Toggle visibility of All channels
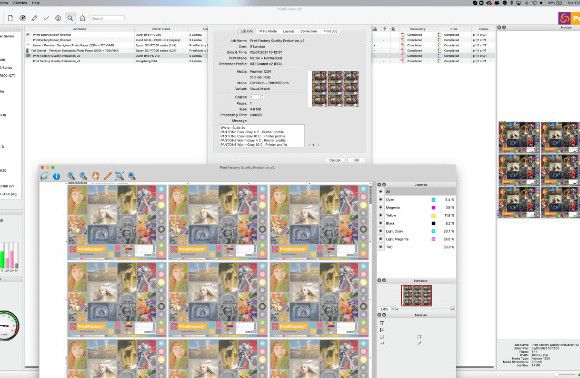 tap(381, 192)
